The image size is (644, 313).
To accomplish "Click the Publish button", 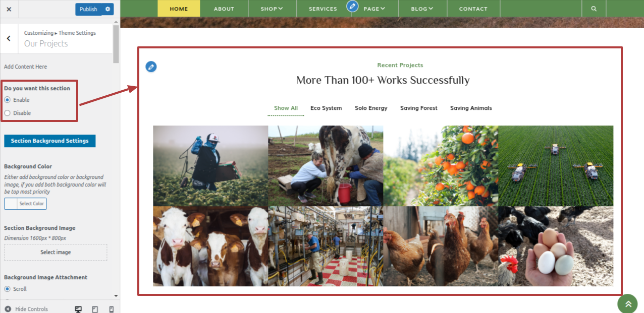I will 88,9.
